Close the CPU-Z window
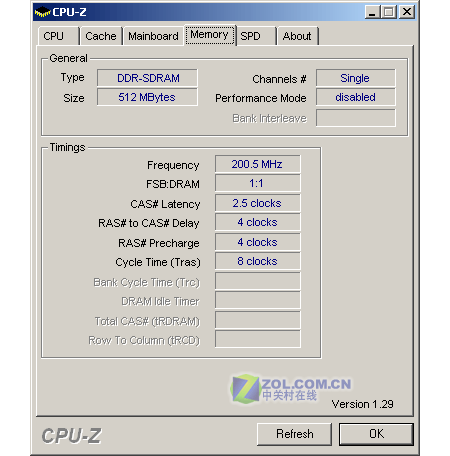 (407, 12)
